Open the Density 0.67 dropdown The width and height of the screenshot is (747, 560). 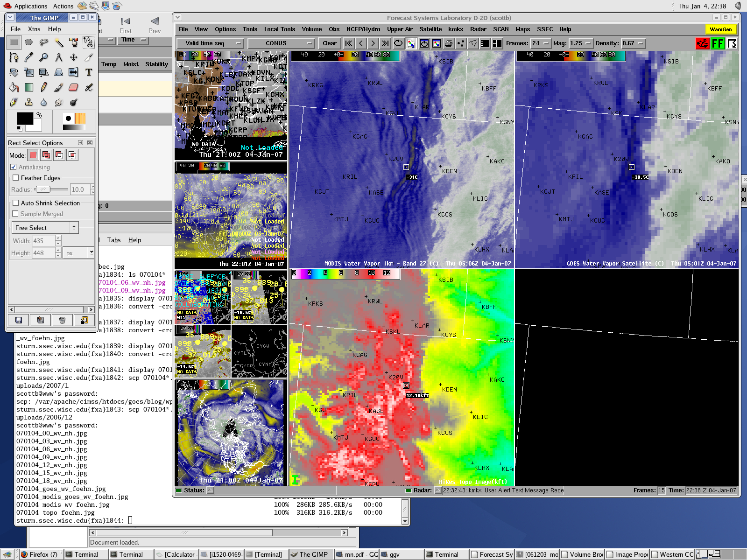633,43
